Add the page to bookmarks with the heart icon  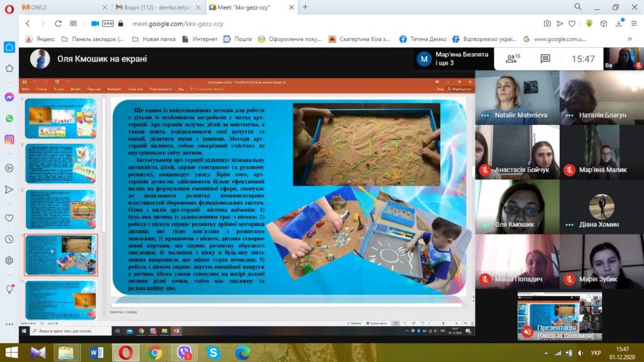click(x=572, y=23)
